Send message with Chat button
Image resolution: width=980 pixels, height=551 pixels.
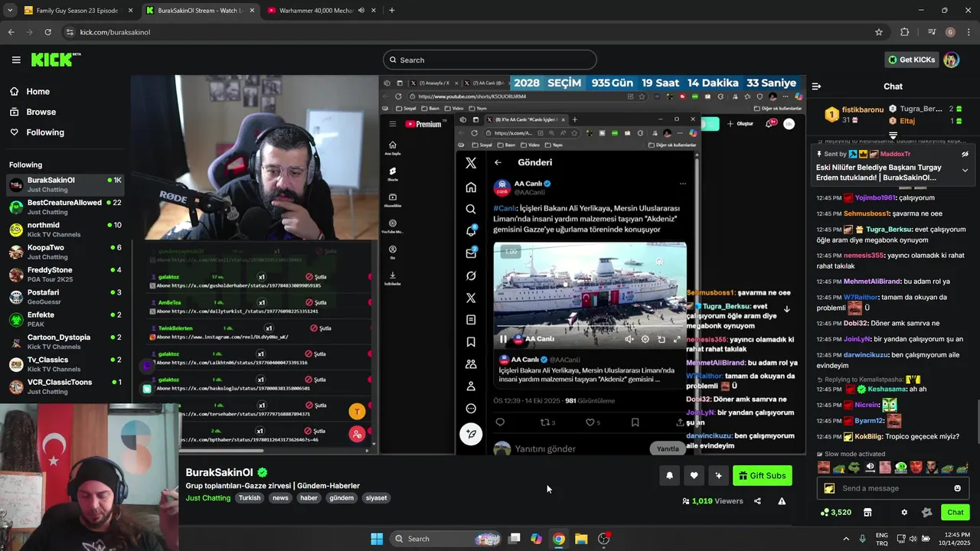pos(955,513)
